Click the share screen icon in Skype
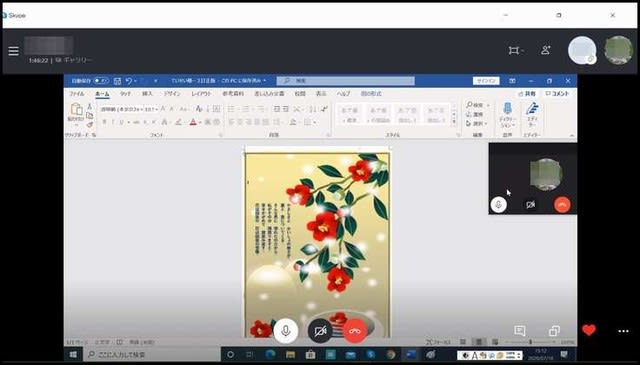Viewport: 640px width, 365px height. coord(554,330)
